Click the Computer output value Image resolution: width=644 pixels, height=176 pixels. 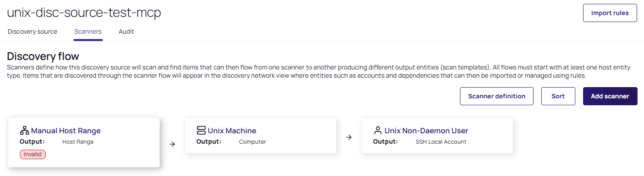tap(252, 141)
